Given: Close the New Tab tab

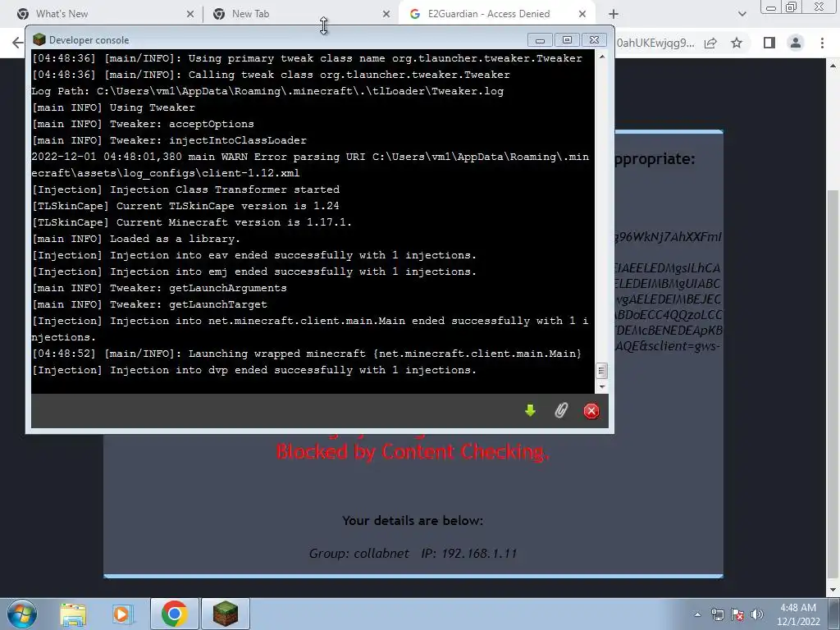Looking at the screenshot, I should click(386, 14).
